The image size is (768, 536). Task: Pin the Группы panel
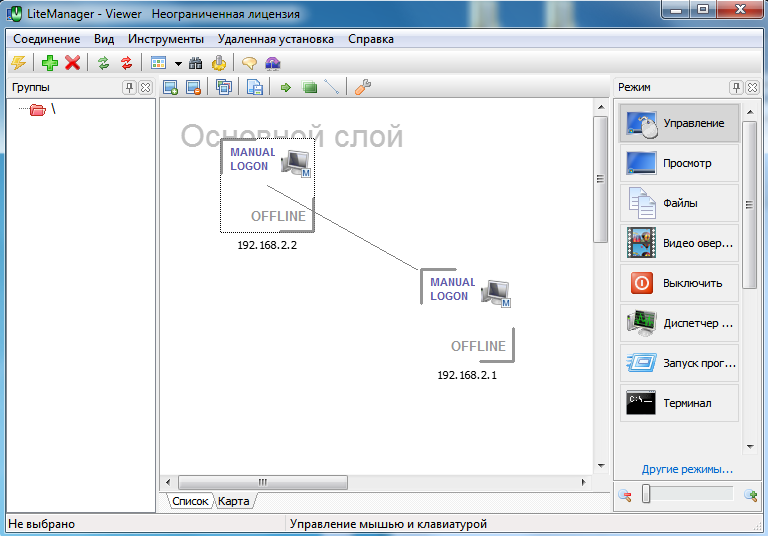pos(129,87)
